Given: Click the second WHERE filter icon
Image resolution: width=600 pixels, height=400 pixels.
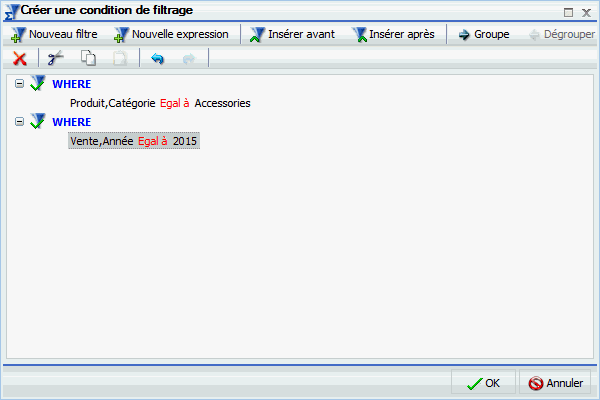Looking at the screenshot, I should point(38,121).
